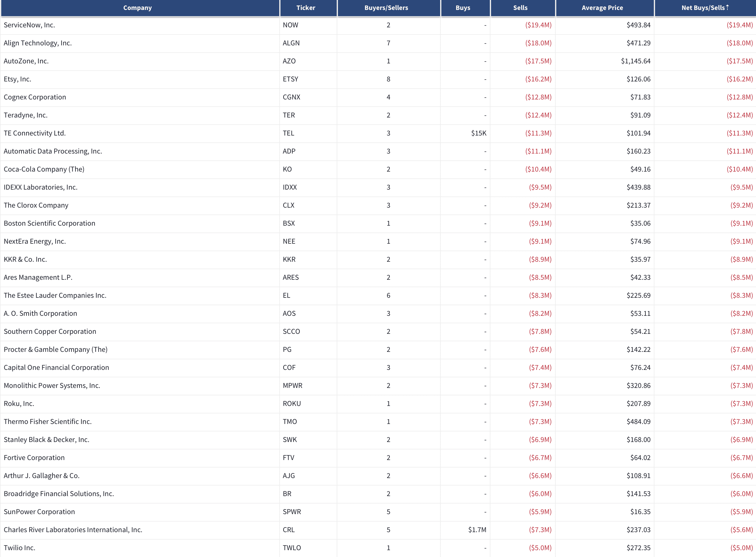
Task: Select Cognex Corporation company name
Action: tap(35, 97)
